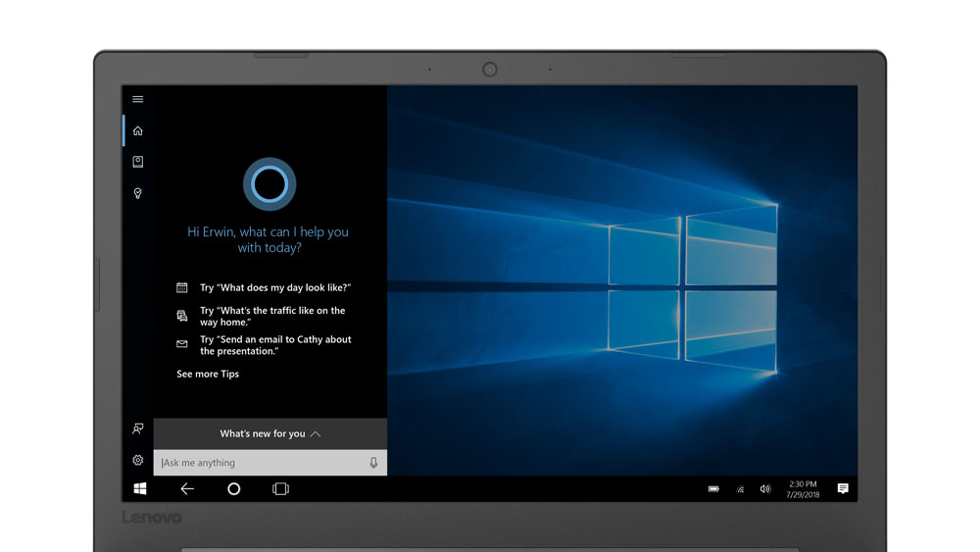Click the volume speaker tray icon
980x552 pixels.
point(765,489)
